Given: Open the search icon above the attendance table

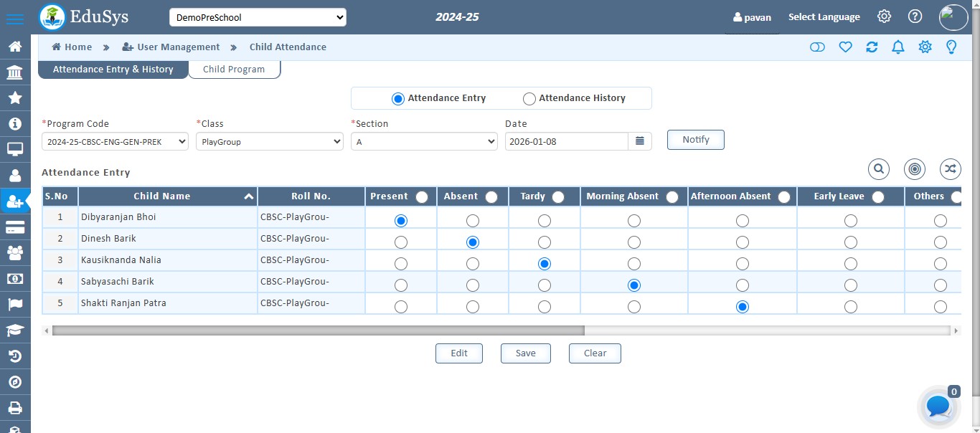Looking at the screenshot, I should pos(879,169).
